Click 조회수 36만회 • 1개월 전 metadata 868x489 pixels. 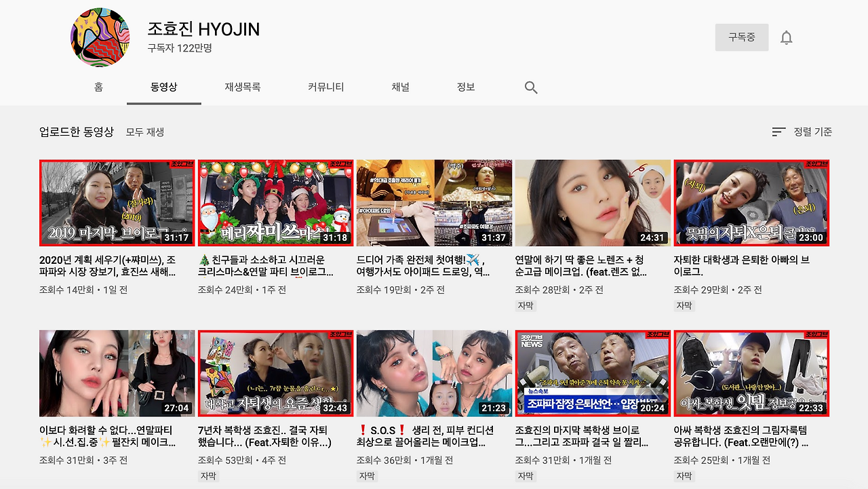405,460
